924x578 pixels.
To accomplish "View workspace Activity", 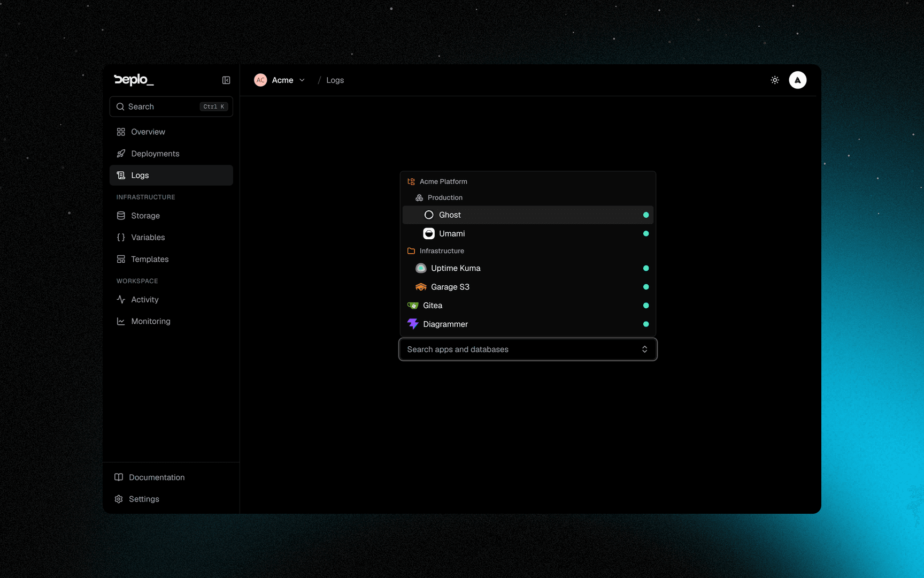I will point(171,300).
